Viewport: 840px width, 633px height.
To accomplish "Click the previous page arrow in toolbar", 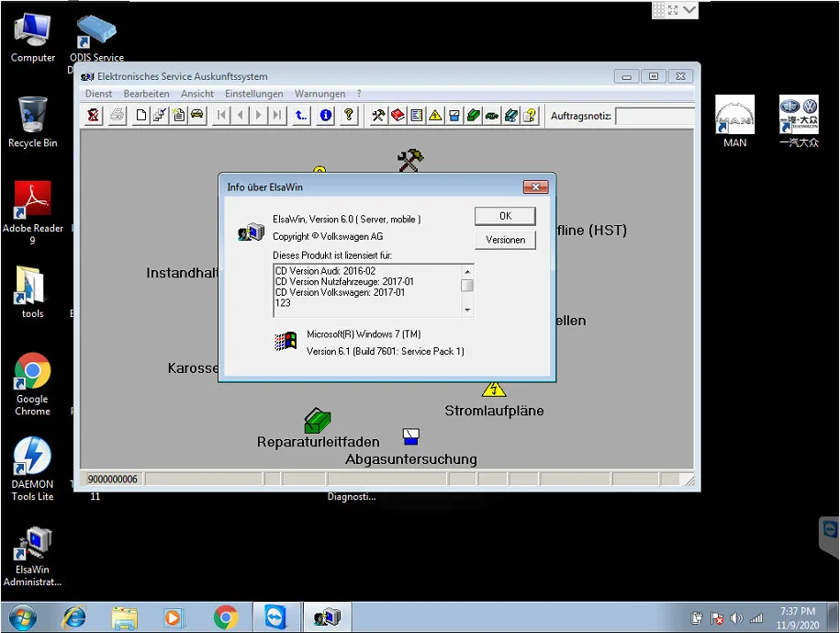I will (240, 115).
